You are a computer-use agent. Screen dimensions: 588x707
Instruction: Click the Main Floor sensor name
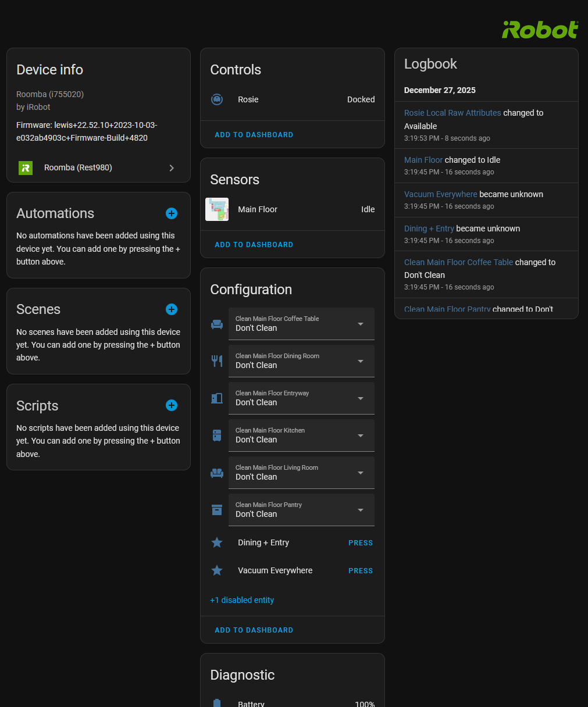tap(258, 209)
